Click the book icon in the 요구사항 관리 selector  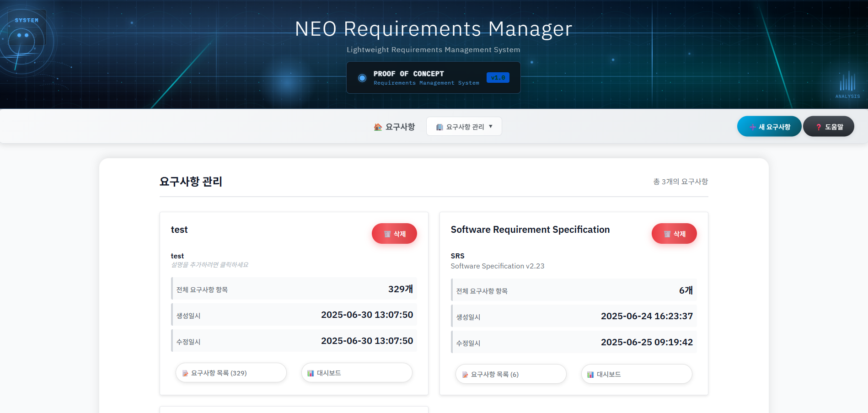coord(439,126)
